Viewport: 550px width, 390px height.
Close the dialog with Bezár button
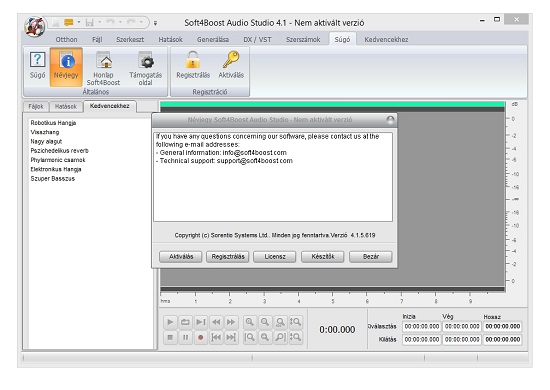click(x=371, y=257)
